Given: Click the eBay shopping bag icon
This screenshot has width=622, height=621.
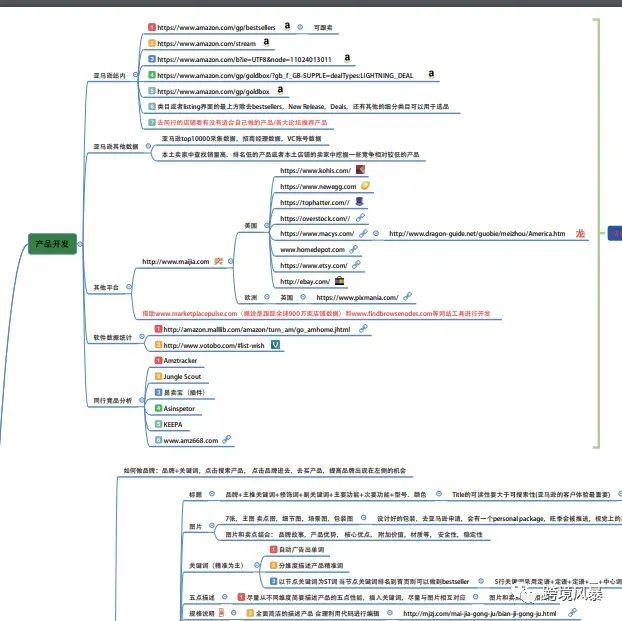Looking at the screenshot, I should click(340, 281).
